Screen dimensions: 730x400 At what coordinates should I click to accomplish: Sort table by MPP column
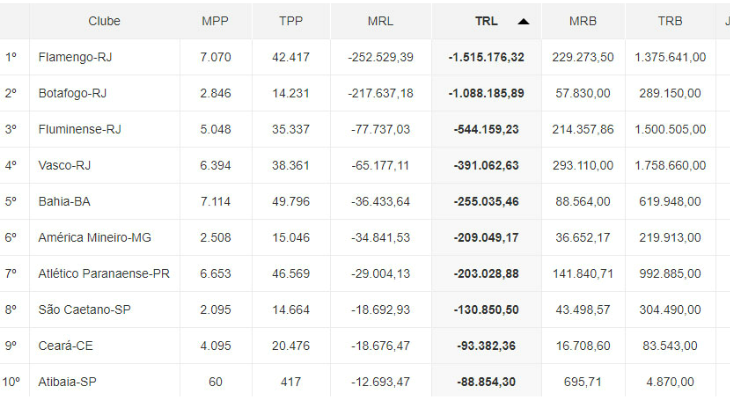[x=214, y=21]
